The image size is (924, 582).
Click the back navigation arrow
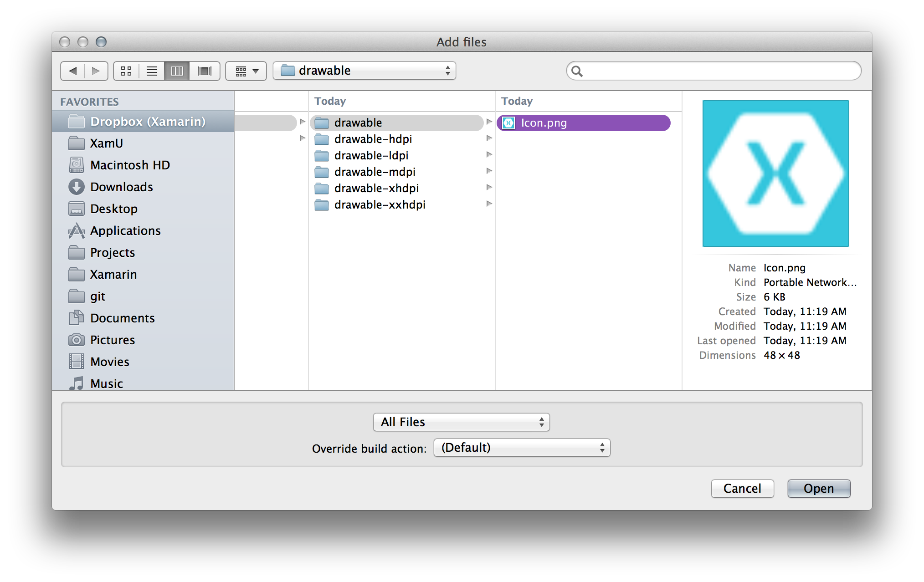point(73,71)
